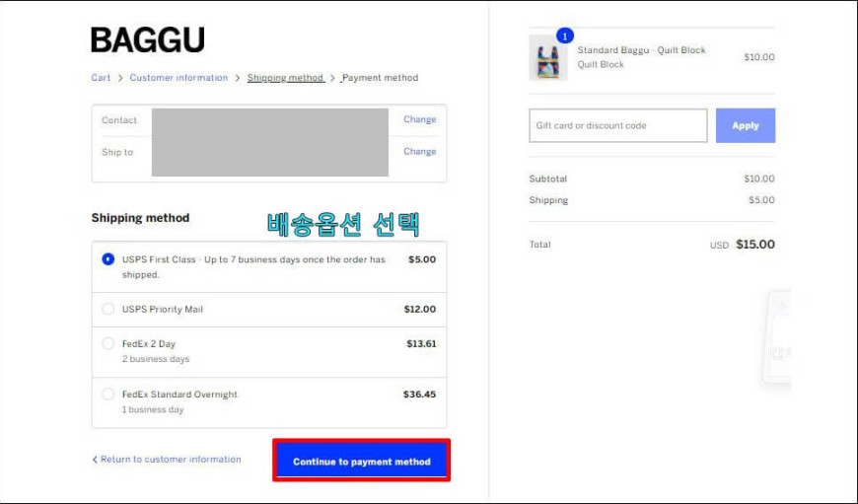Select Payment method breadcrumb
Viewport: 858px width, 504px height.
click(381, 78)
